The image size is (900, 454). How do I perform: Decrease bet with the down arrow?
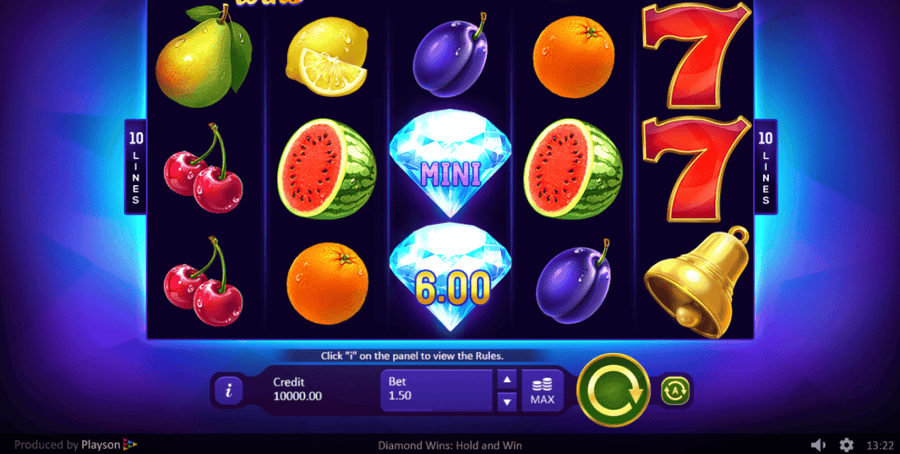pyautogui.click(x=506, y=402)
